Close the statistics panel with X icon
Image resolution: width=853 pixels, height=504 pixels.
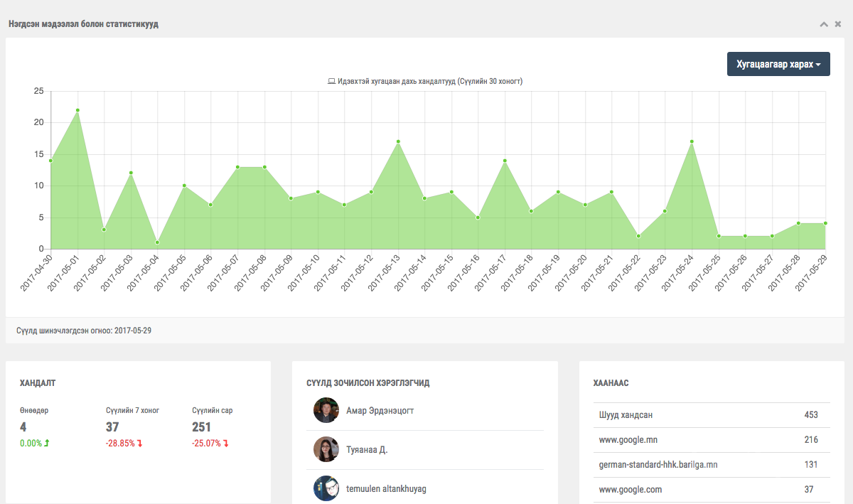[838, 24]
